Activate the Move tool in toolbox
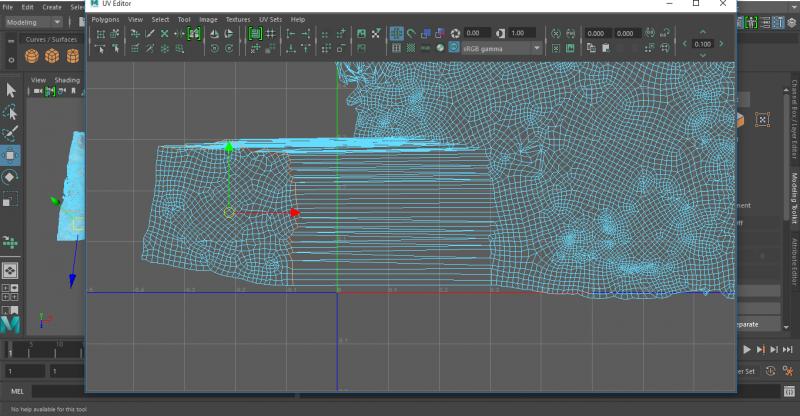 (x=11, y=155)
